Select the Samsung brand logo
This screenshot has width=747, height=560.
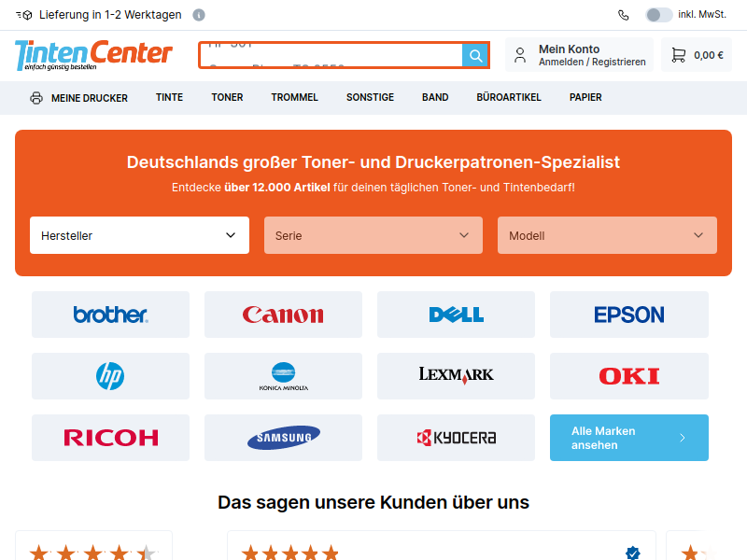click(x=283, y=438)
